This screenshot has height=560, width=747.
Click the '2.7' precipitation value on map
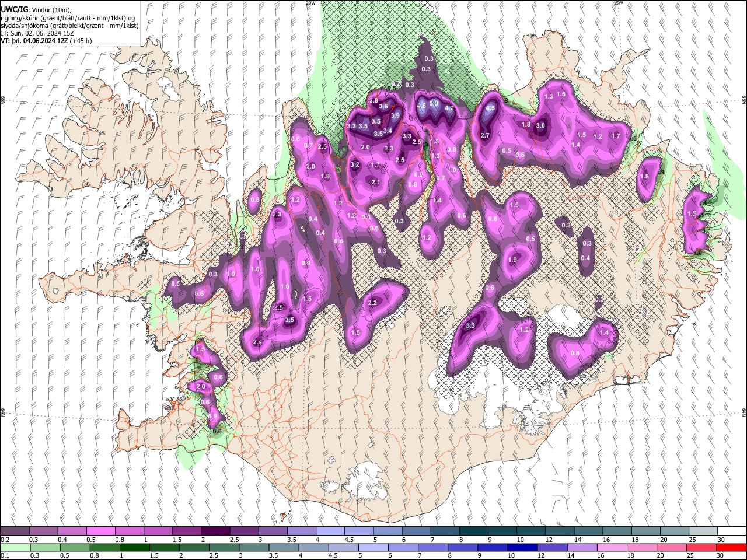pyautogui.click(x=484, y=135)
